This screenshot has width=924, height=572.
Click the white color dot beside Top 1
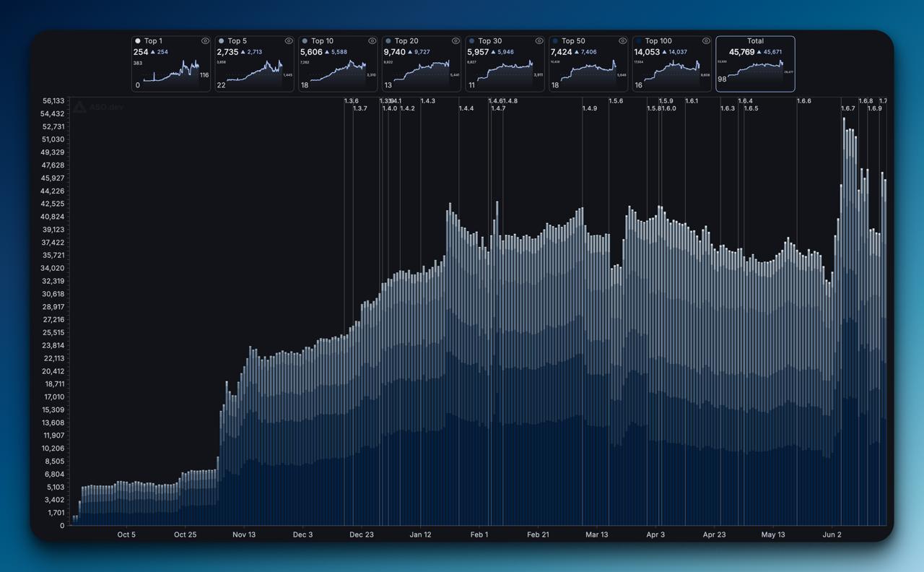[138, 41]
